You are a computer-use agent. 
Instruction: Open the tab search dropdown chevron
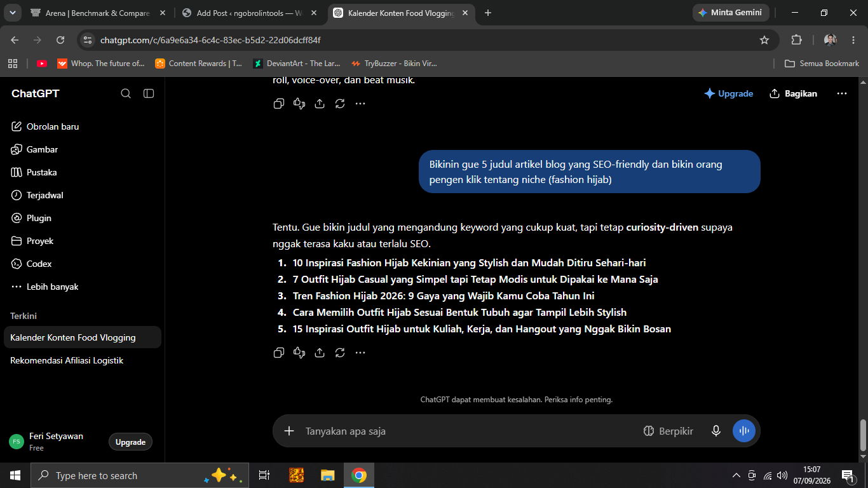pos(13,13)
